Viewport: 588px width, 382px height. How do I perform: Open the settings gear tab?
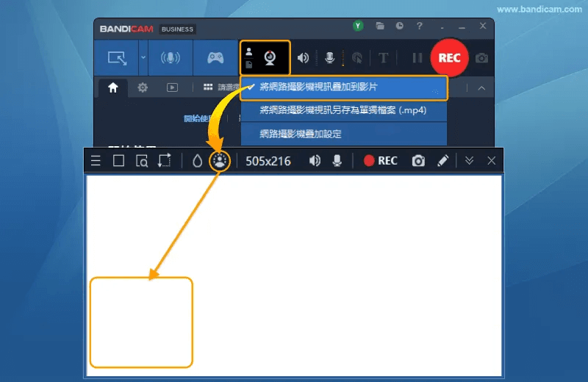143,87
